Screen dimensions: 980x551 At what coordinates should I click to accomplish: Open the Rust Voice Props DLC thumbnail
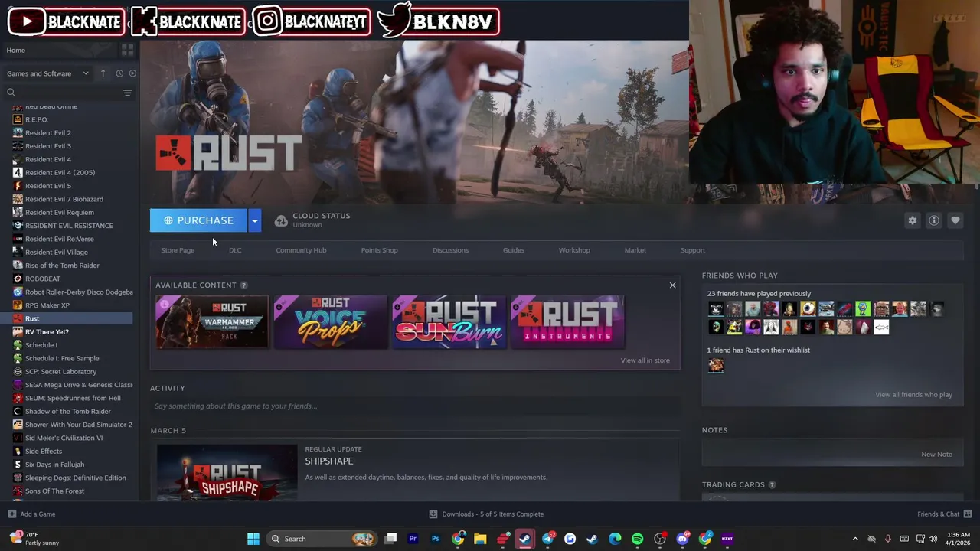click(x=331, y=322)
